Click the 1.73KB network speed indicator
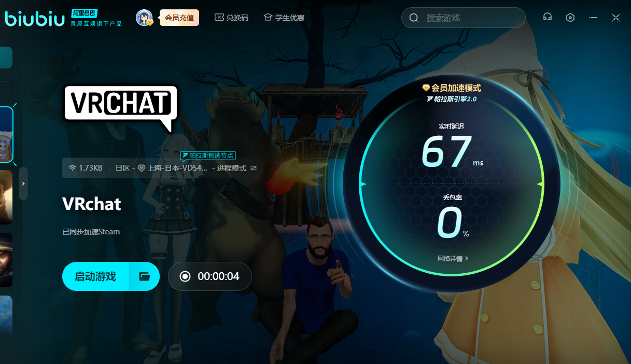This screenshot has height=364, width=631. (86, 168)
